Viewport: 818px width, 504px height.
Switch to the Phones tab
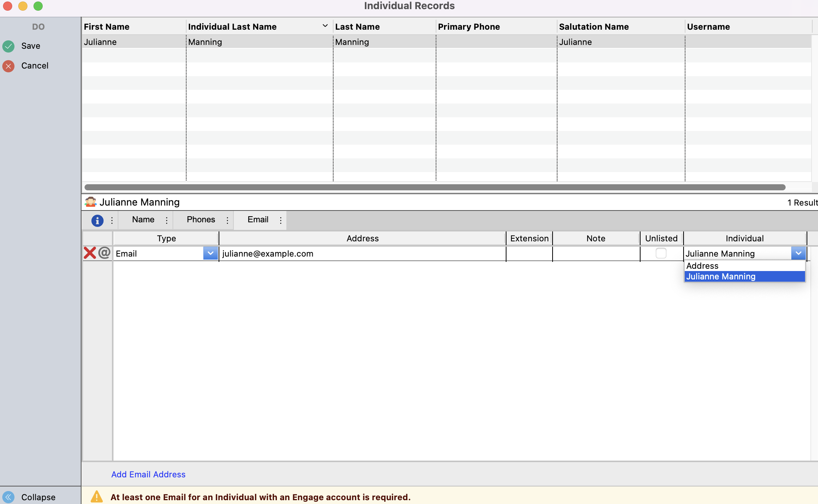pyautogui.click(x=201, y=220)
